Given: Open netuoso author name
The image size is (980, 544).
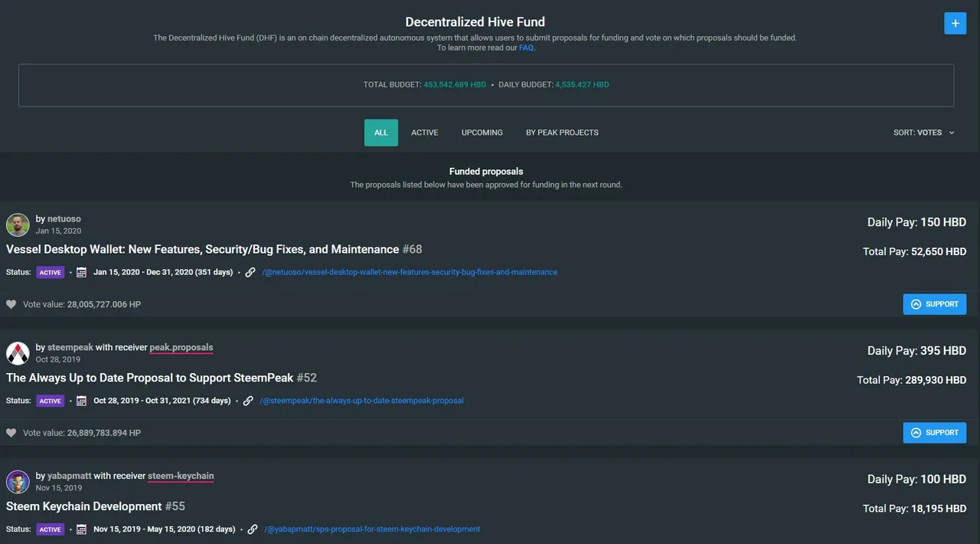Looking at the screenshot, I should 64,218.
